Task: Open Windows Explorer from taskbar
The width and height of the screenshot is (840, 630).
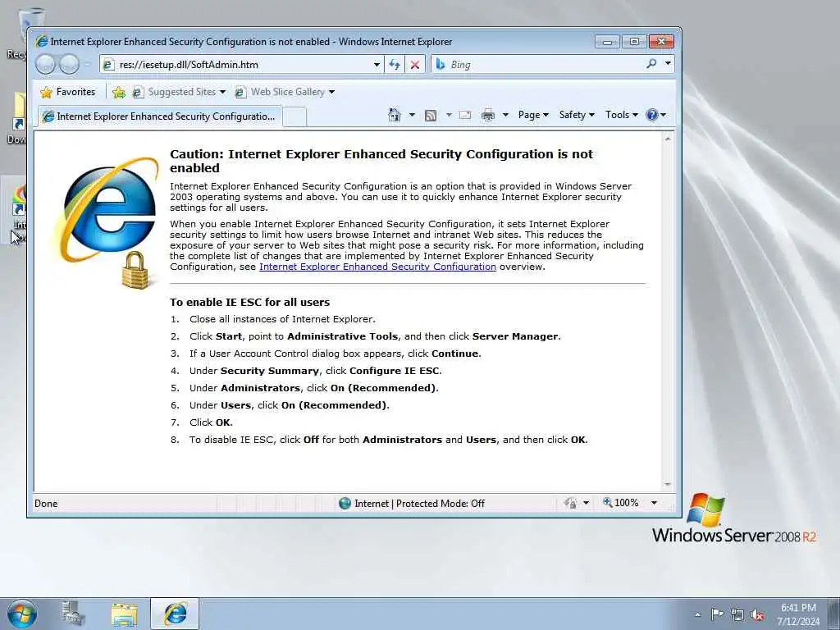Action: (x=125, y=614)
